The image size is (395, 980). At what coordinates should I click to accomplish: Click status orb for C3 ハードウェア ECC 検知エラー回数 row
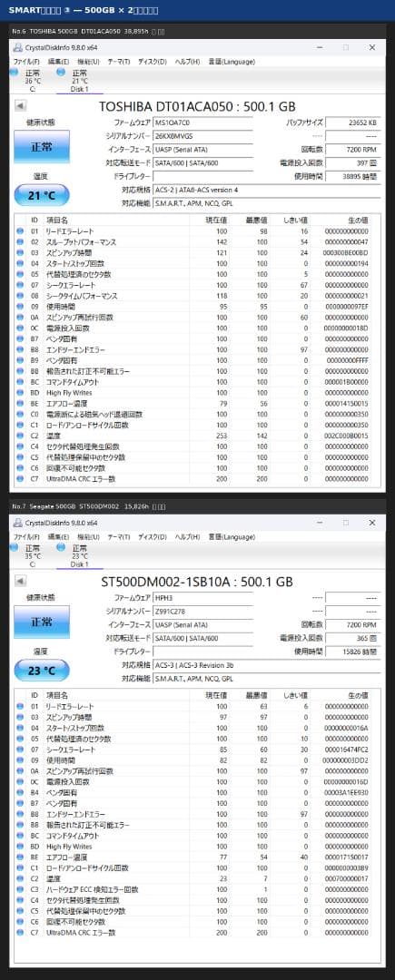[x=20, y=889]
